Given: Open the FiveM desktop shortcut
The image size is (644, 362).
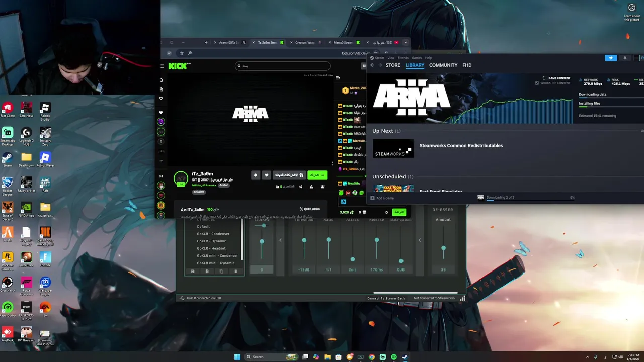Looking at the screenshot, I should [x=7, y=234].
